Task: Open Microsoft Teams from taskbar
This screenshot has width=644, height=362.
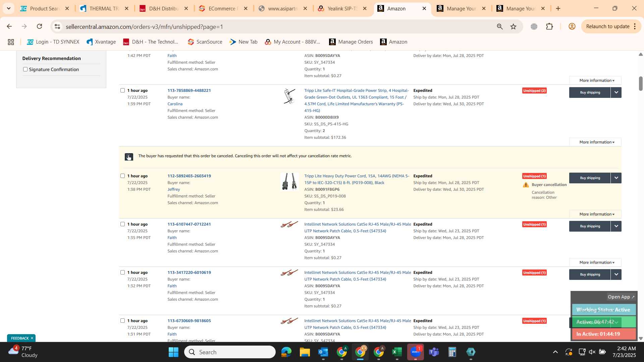Action: 434,352
